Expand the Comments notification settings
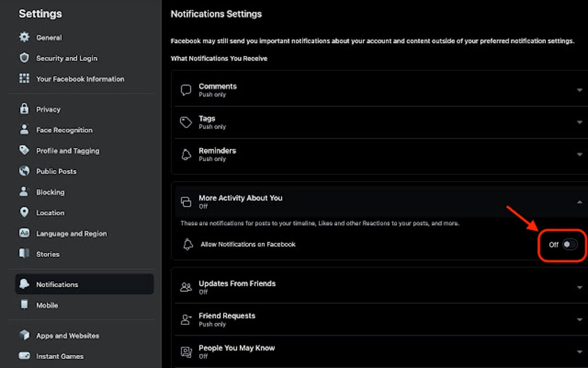 (580, 89)
